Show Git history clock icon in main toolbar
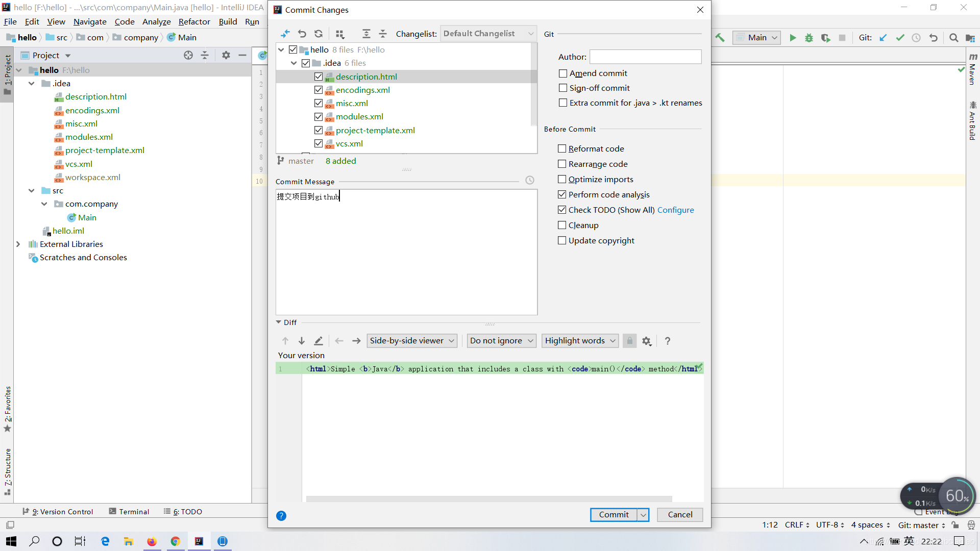Image resolution: width=980 pixels, height=551 pixels. pos(917,38)
